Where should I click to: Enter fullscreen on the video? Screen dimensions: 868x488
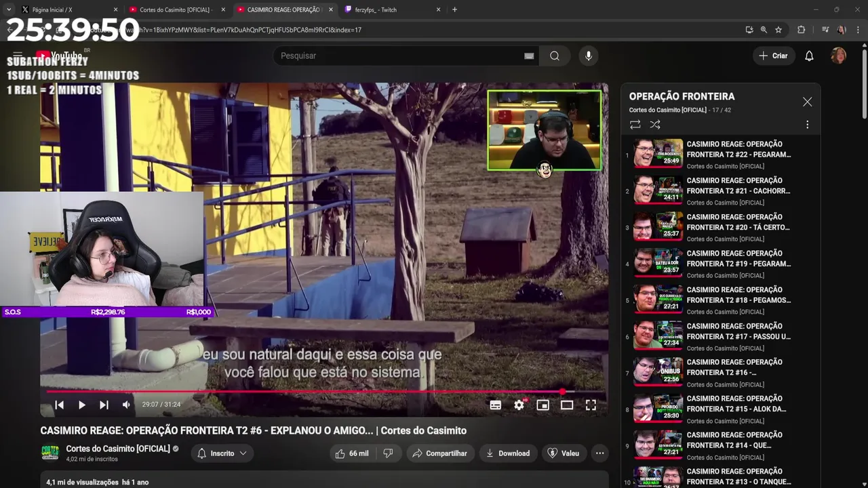point(591,405)
